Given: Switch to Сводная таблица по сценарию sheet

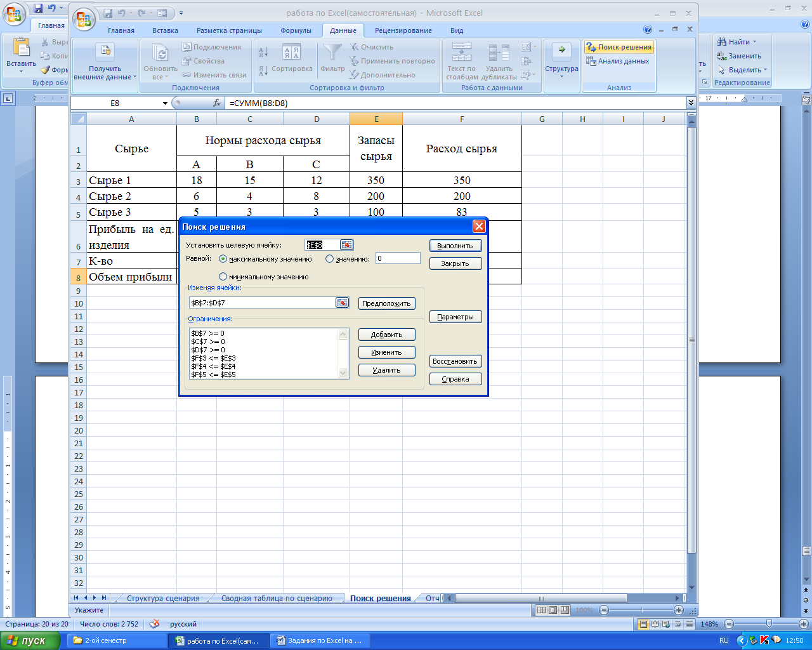Looking at the screenshot, I should point(277,599).
